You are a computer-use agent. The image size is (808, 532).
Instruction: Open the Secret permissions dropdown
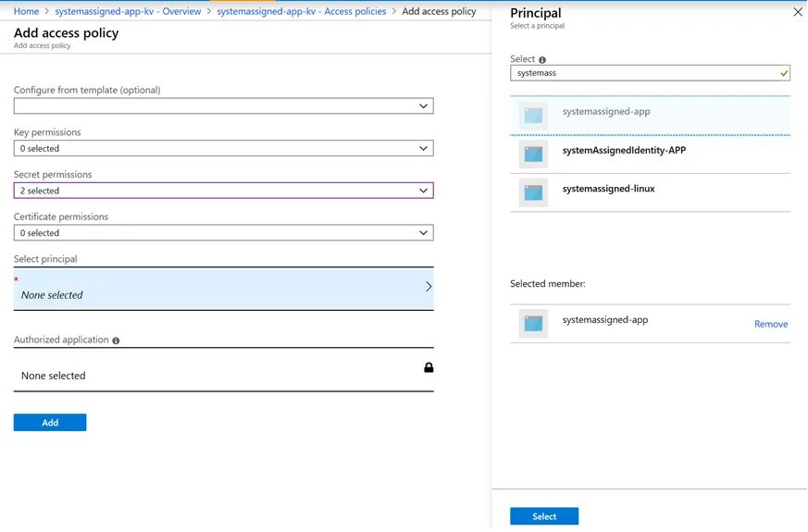[223, 191]
